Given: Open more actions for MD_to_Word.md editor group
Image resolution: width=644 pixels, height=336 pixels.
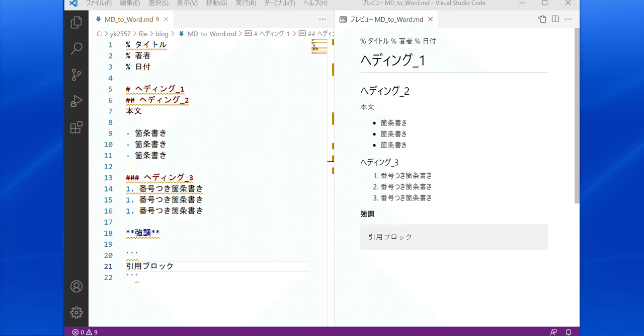Looking at the screenshot, I should click(x=323, y=19).
